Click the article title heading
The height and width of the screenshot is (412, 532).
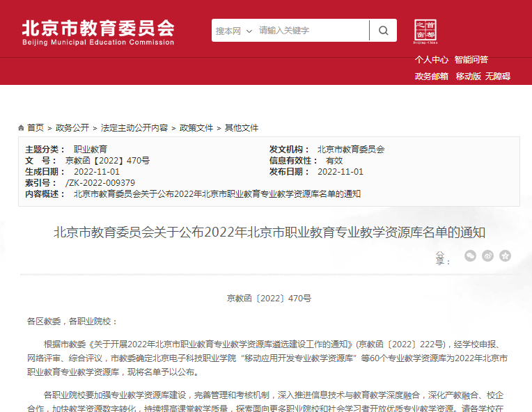tap(269, 232)
